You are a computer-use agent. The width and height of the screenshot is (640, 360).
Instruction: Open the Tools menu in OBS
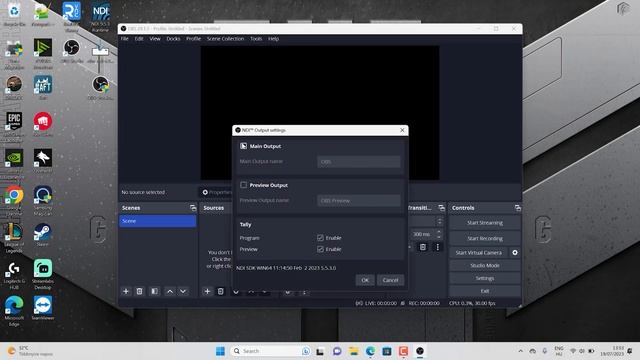pos(256,39)
